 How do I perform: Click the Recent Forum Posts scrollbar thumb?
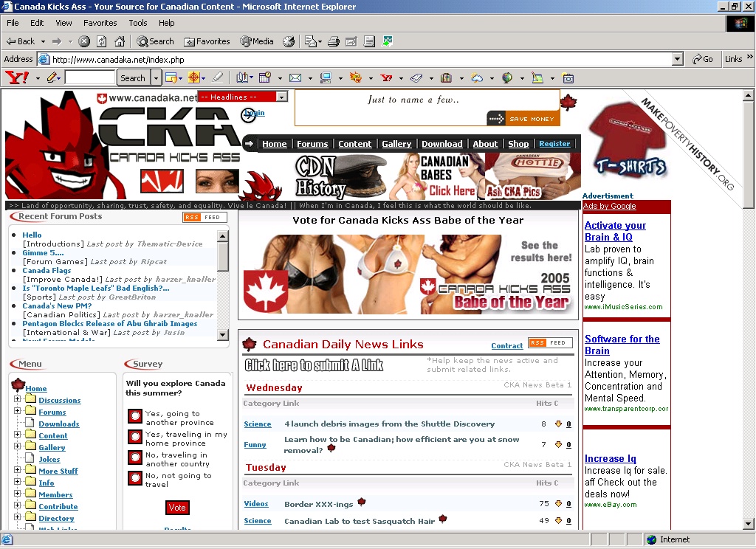tap(223, 257)
